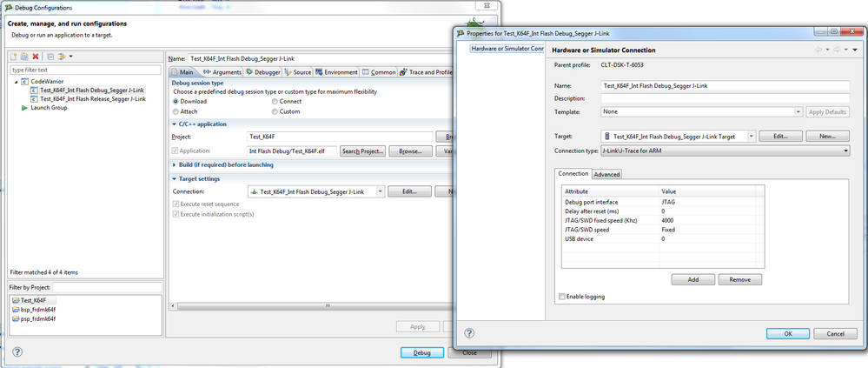This screenshot has height=368, width=868.
Task: Switch to the Debugger tab
Action: coord(263,72)
